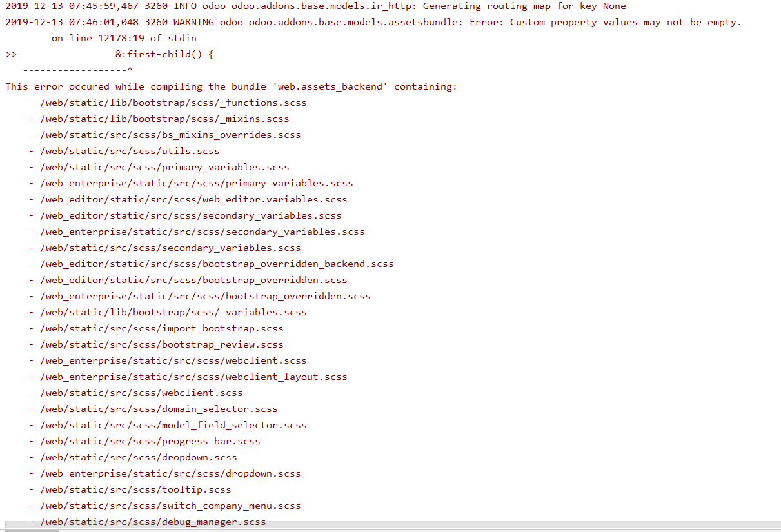Image resolution: width=781 pixels, height=532 pixels.
Task: Select the web_editor secondary_variables.scss path
Action: [191, 215]
